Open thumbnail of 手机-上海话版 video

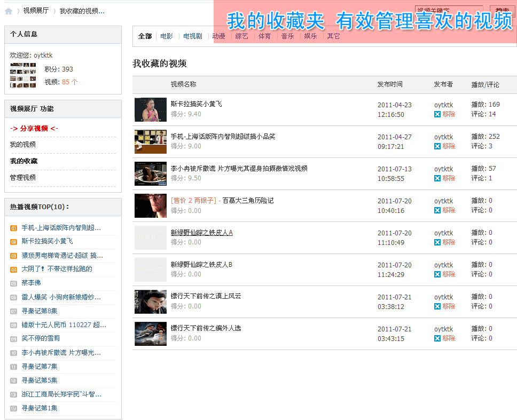point(151,141)
